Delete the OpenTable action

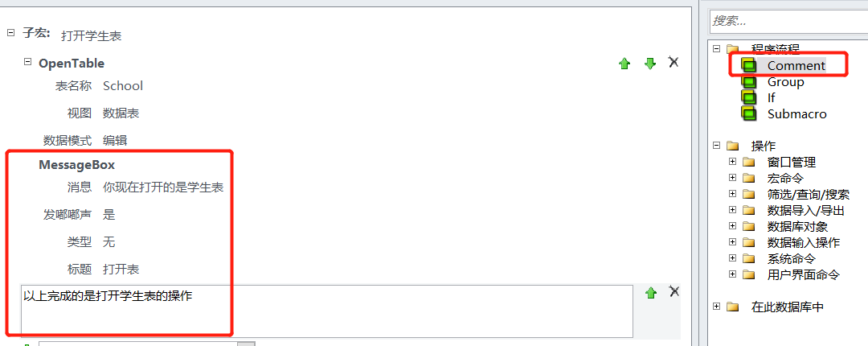(x=674, y=62)
